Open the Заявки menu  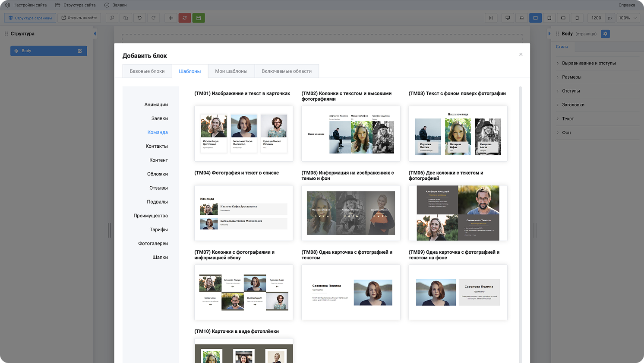click(x=115, y=5)
